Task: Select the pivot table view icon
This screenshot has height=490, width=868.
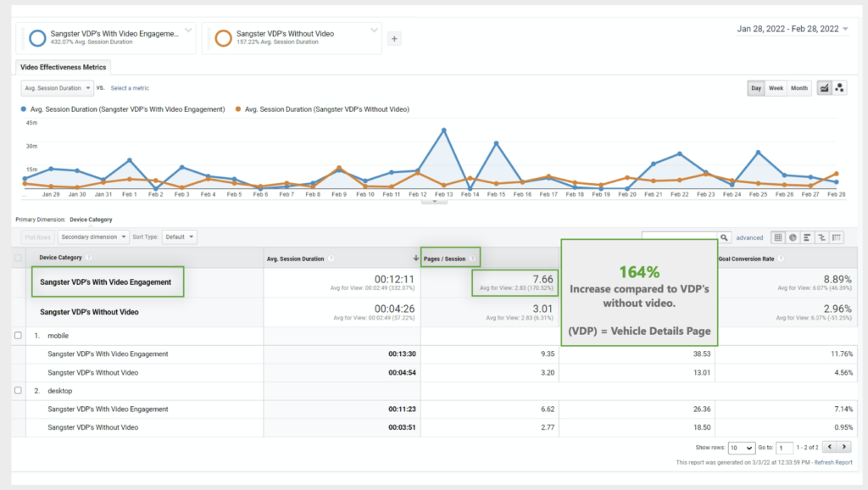Action: click(837, 237)
